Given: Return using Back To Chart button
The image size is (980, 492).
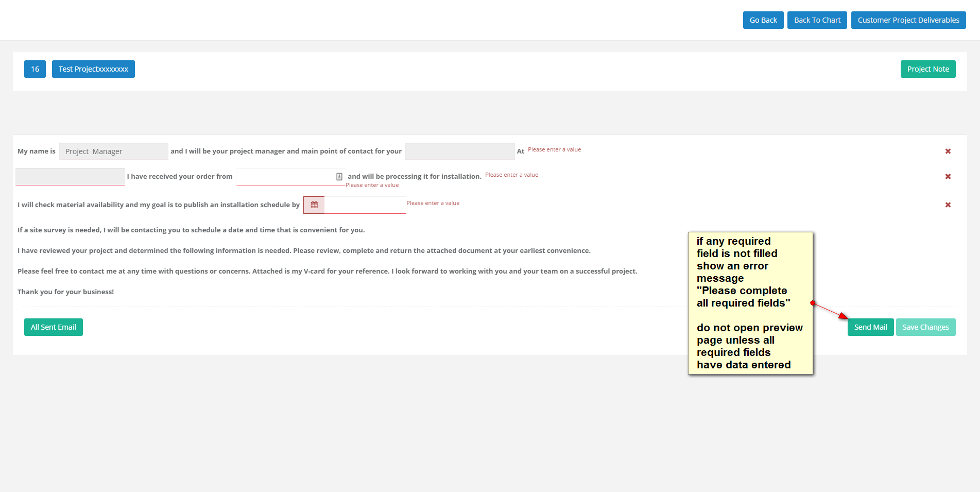Looking at the screenshot, I should (x=817, y=20).
